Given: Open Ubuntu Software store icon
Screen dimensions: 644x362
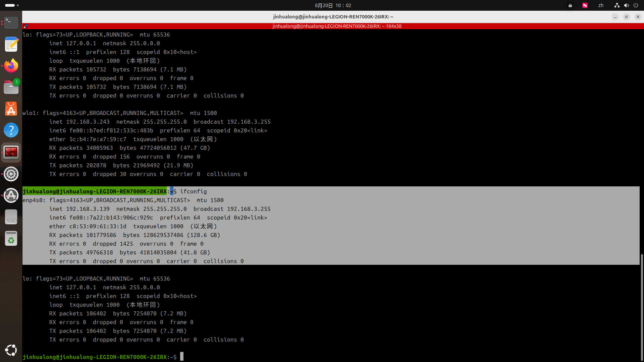Looking at the screenshot, I should [x=11, y=109].
